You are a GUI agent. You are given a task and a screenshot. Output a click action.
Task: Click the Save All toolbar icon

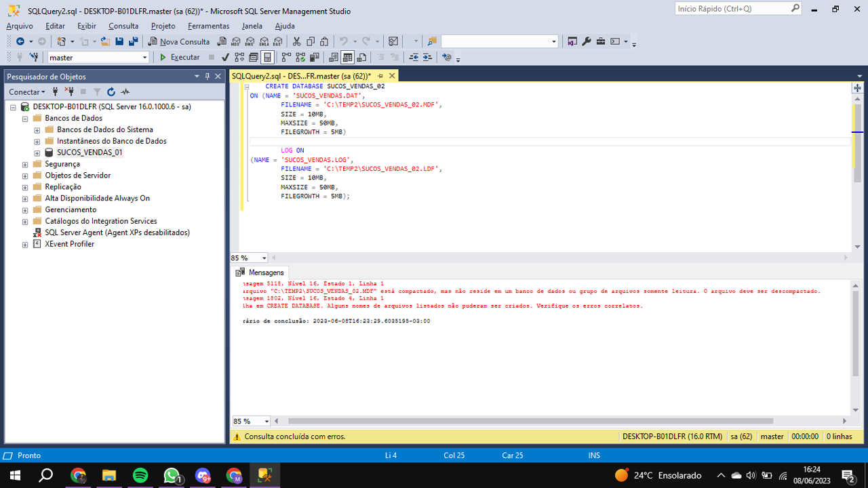pos(133,41)
